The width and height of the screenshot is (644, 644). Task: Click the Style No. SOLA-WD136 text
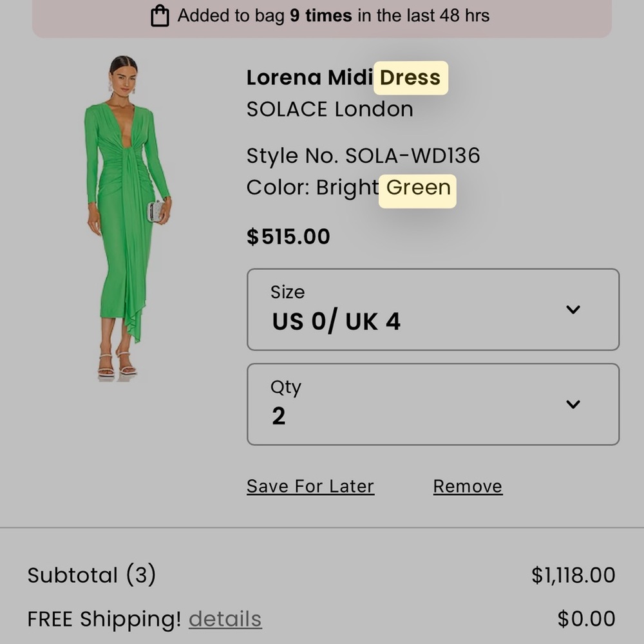click(x=364, y=155)
